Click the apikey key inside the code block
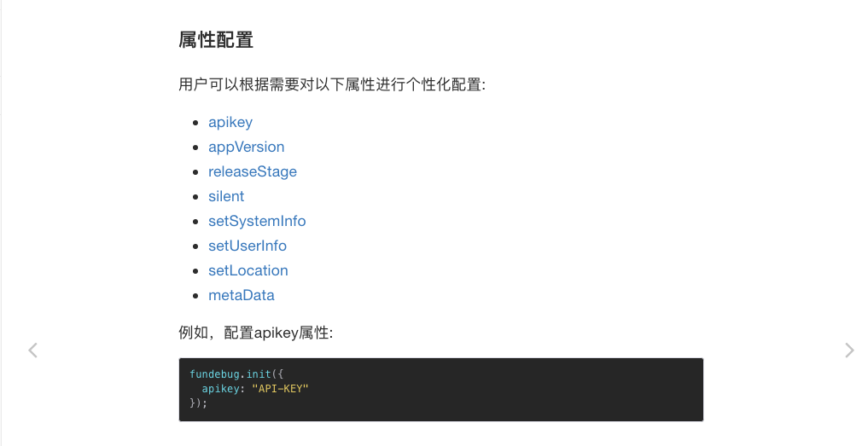This screenshot has height=446, width=868. point(220,389)
